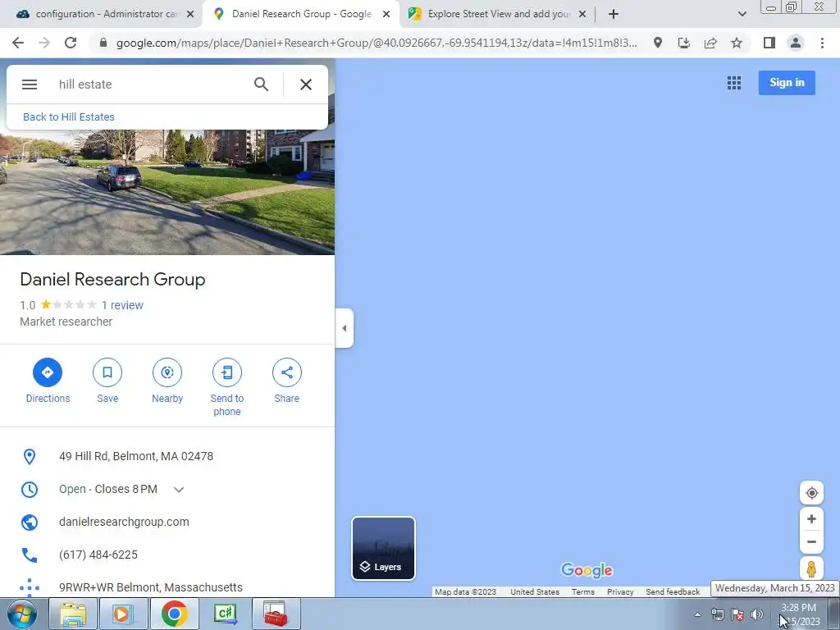Close the Explore Street View tab
Image resolution: width=840 pixels, height=630 pixels.
click(582, 14)
